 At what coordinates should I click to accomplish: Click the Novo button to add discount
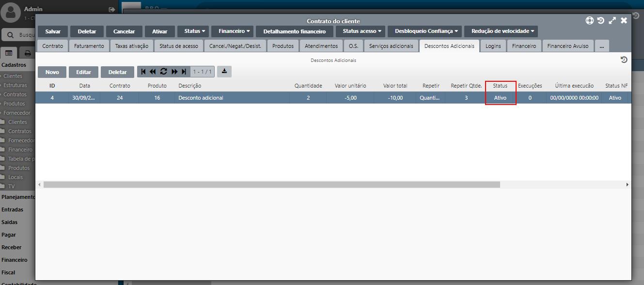coord(52,72)
